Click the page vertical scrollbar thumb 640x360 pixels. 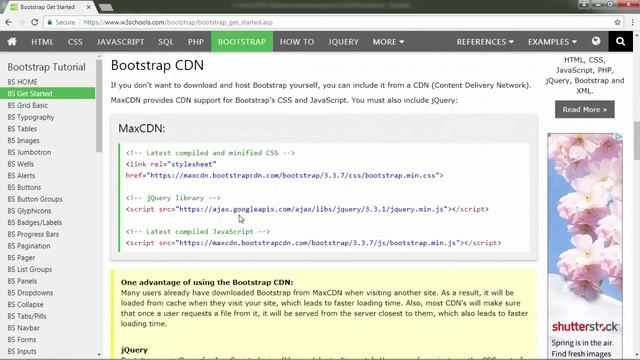pos(637,141)
